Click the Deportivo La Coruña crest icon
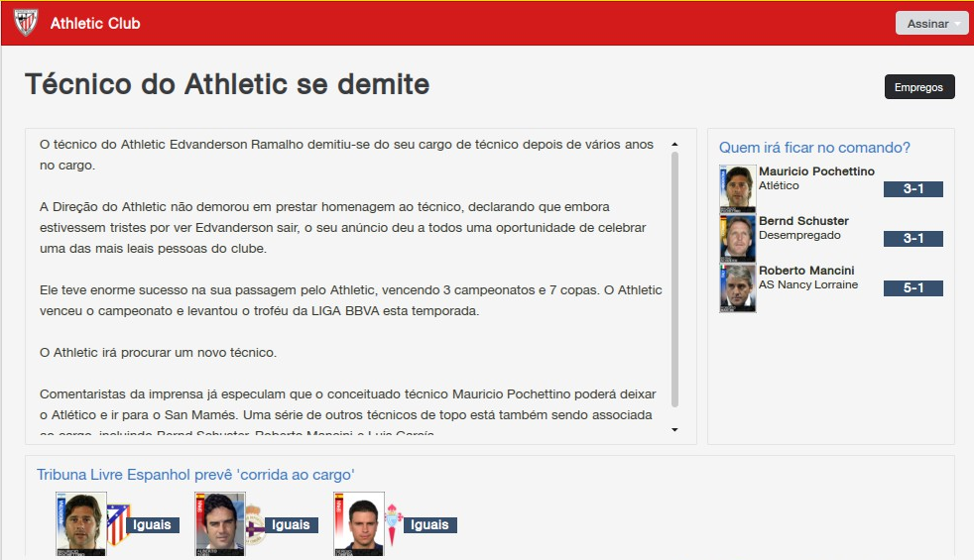 tap(255, 525)
